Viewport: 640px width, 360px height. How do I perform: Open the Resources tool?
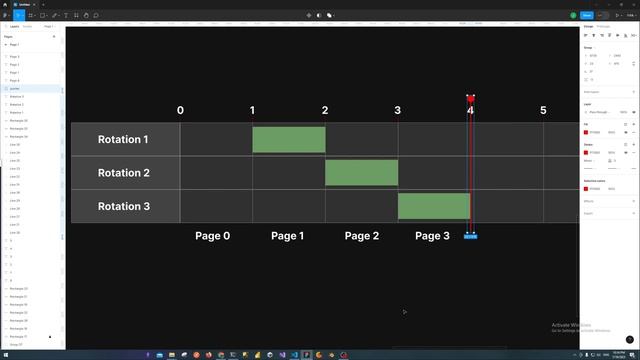[x=76, y=16]
